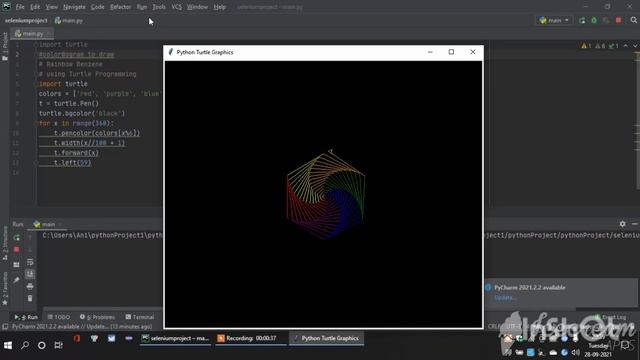Viewport: 640px width, 360px height.
Task: Collapse the for loop at the fold marker
Action: 36,123
